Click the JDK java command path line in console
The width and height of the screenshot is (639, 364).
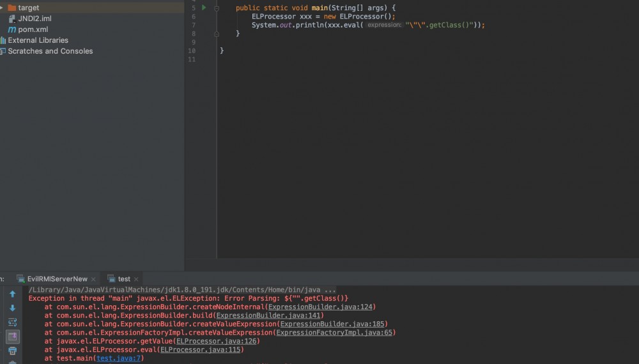click(182, 290)
